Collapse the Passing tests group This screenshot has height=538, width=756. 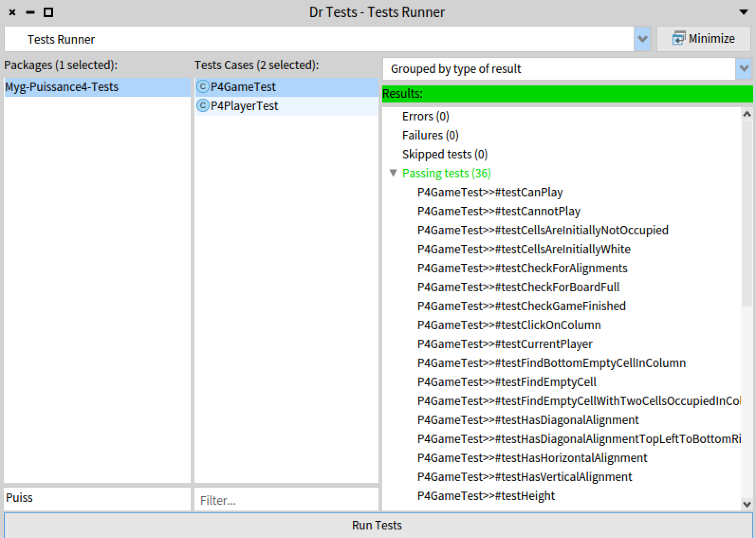coord(393,173)
